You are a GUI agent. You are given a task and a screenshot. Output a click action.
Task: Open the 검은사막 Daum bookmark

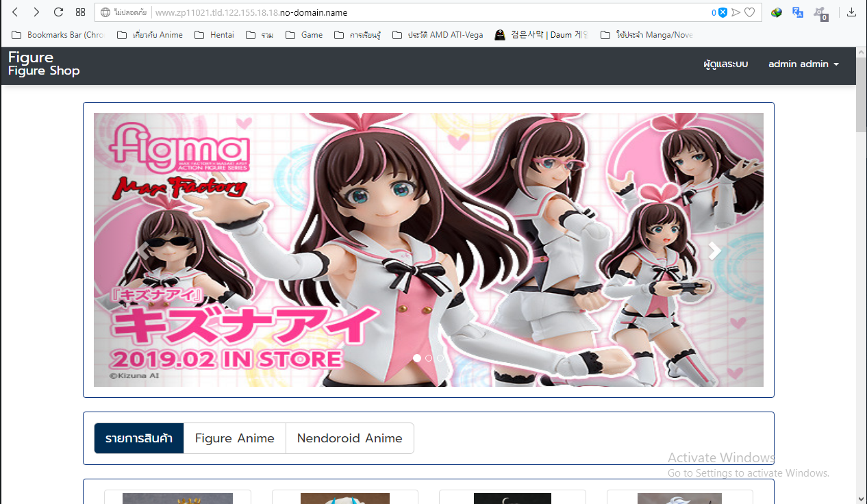point(542,35)
